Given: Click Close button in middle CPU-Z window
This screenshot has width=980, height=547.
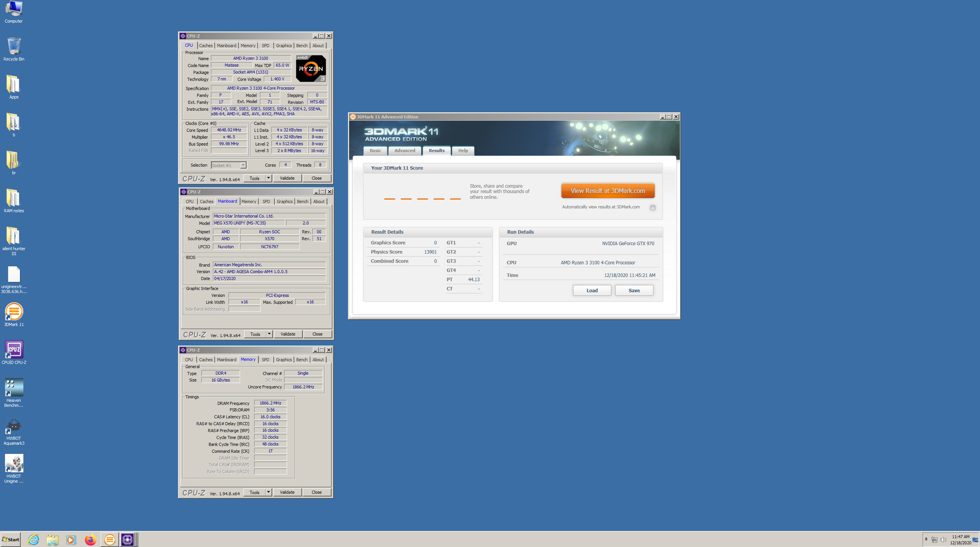Looking at the screenshot, I should tap(317, 334).
